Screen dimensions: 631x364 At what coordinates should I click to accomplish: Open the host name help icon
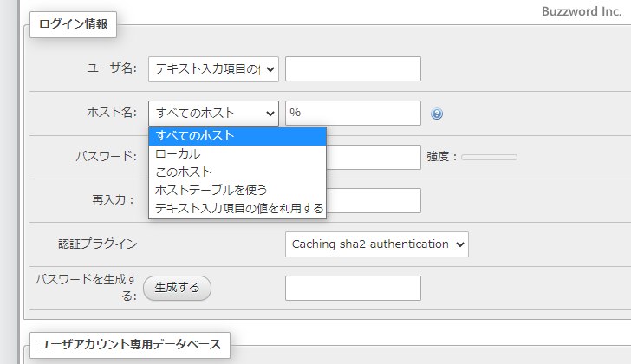(437, 114)
